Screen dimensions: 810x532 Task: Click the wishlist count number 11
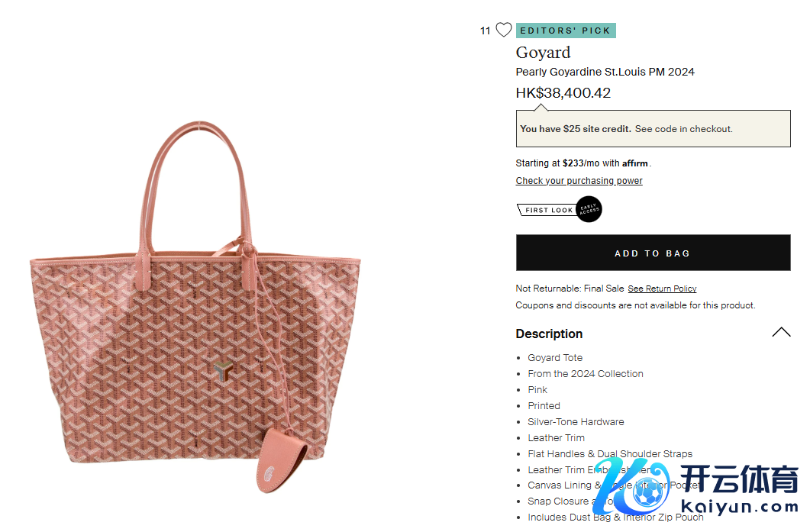[x=485, y=31]
